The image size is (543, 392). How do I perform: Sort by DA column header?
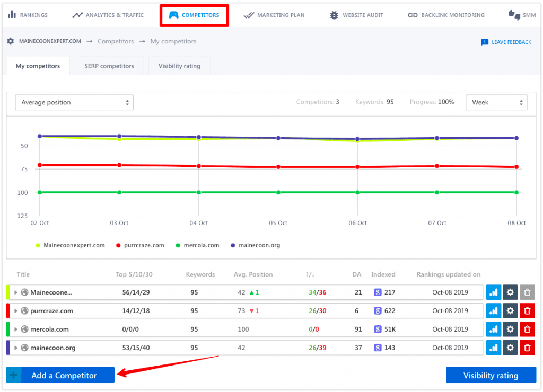357,274
